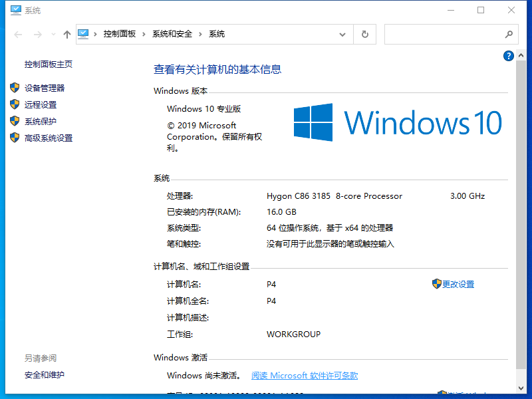The image size is (532, 399).
Task: Maximize the 系统 window
Action: tap(481, 10)
